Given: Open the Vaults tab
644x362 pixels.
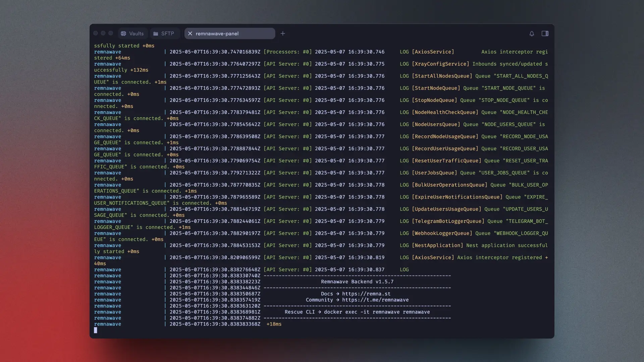Looking at the screenshot, I should coord(132,34).
